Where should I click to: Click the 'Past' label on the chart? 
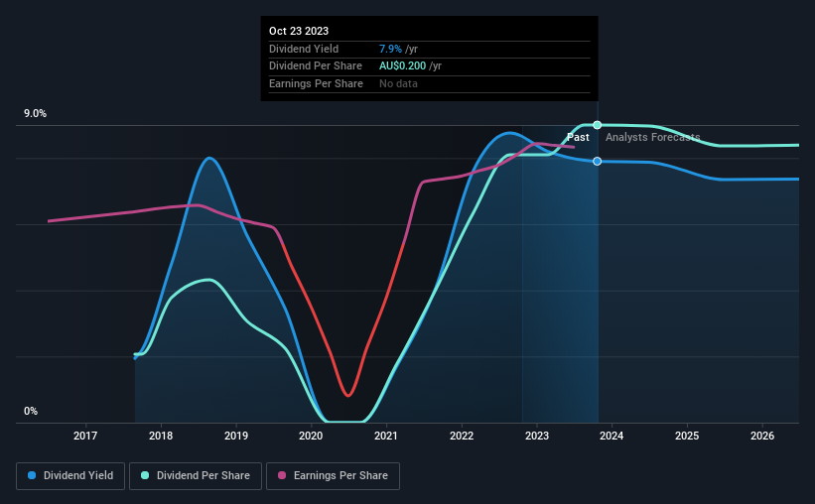pos(578,137)
